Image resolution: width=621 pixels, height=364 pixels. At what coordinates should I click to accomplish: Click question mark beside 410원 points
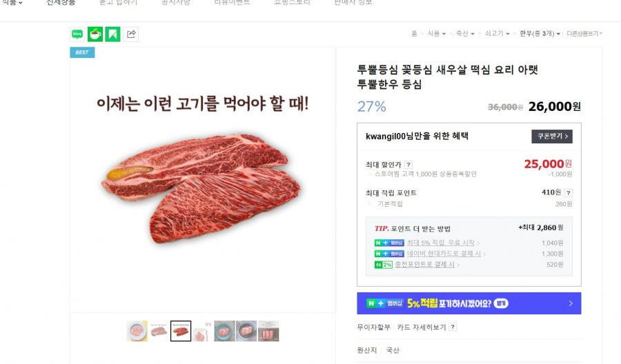[569, 192]
